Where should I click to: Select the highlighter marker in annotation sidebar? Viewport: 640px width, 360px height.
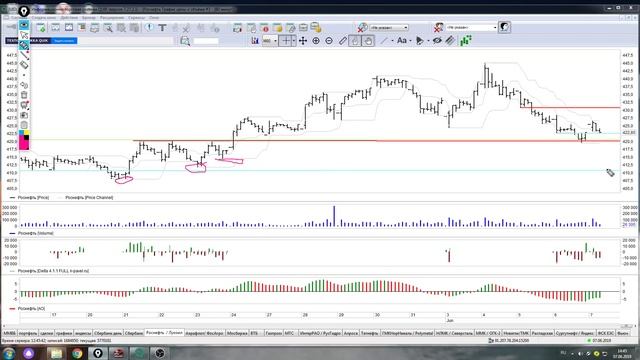[24, 45]
